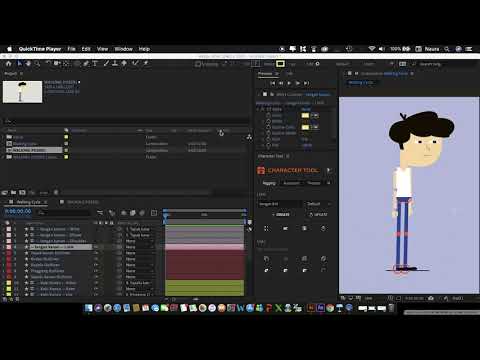Select the Type (T) tool
Screen dimensions: 480x360
coord(95,63)
